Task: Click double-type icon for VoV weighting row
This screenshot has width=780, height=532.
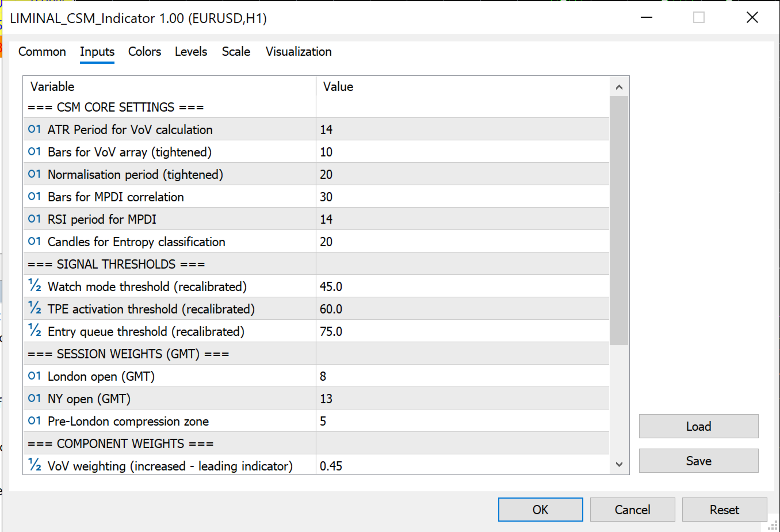Action: tap(35, 465)
